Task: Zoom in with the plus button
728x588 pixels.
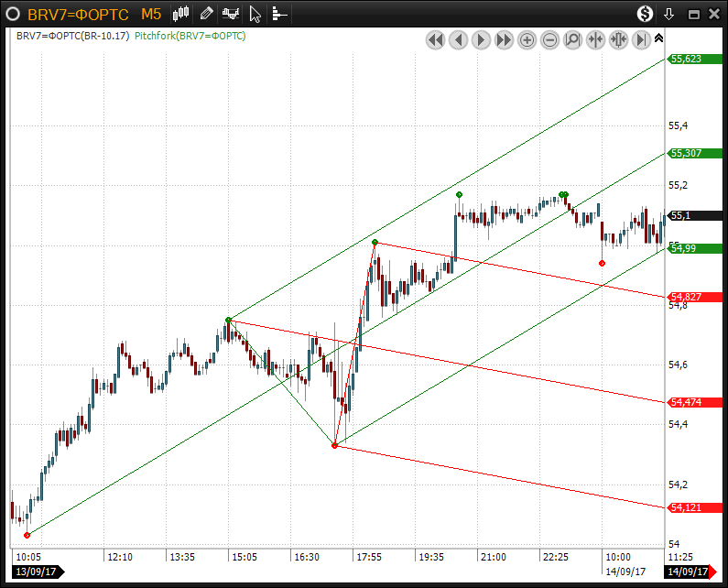Action: pyautogui.click(x=527, y=39)
